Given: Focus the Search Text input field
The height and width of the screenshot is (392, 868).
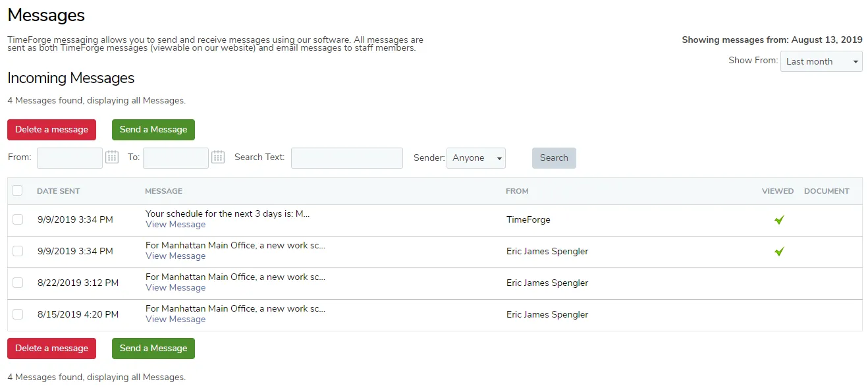Looking at the screenshot, I should (347, 158).
